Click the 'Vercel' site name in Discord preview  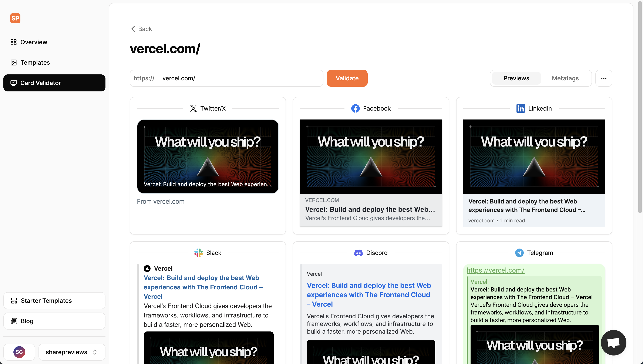click(314, 274)
